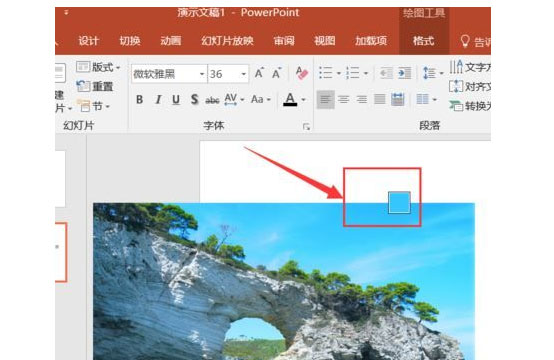The image size is (554, 360).
Task: Apply distributed alignment icon
Action: (398, 100)
